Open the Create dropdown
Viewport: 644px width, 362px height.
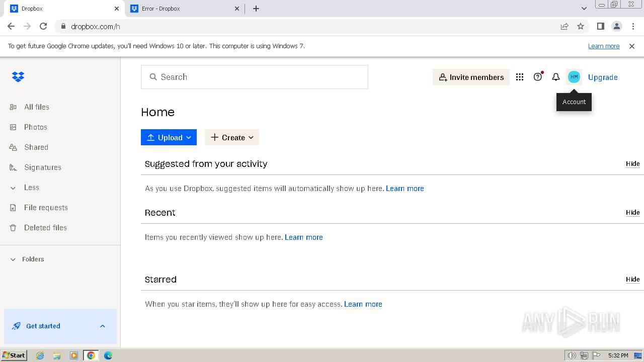(232, 137)
